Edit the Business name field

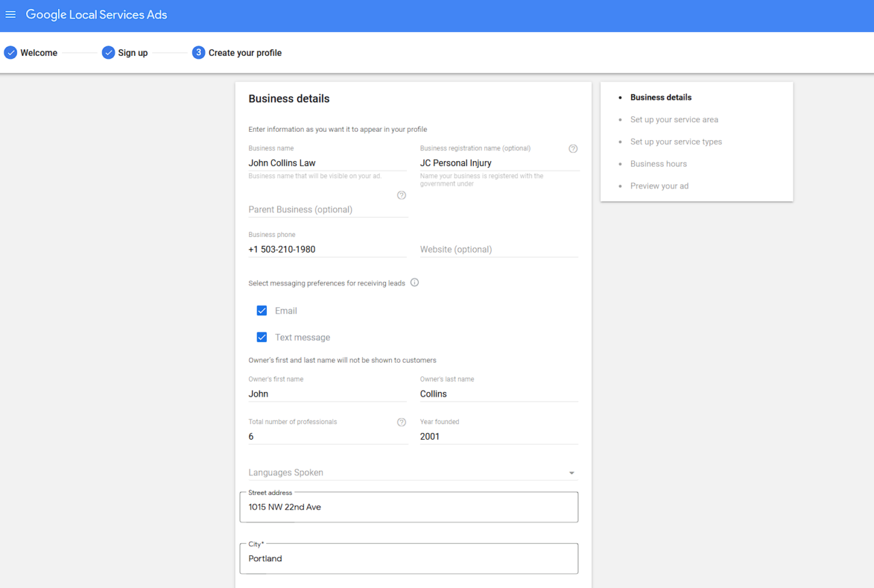327,163
